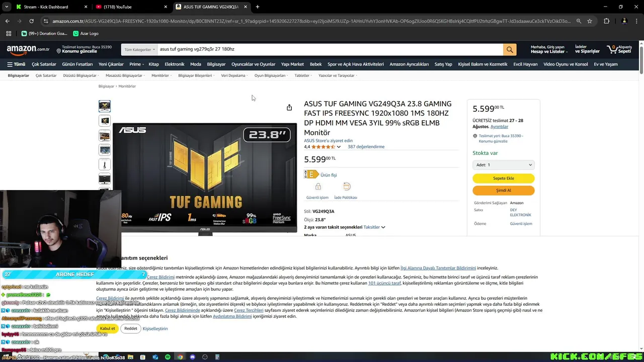The width and height of the screenshot is (644, 362).
Task: Open the Tüm Kategoriler search dropdown
Action: (x=139, y=50)
